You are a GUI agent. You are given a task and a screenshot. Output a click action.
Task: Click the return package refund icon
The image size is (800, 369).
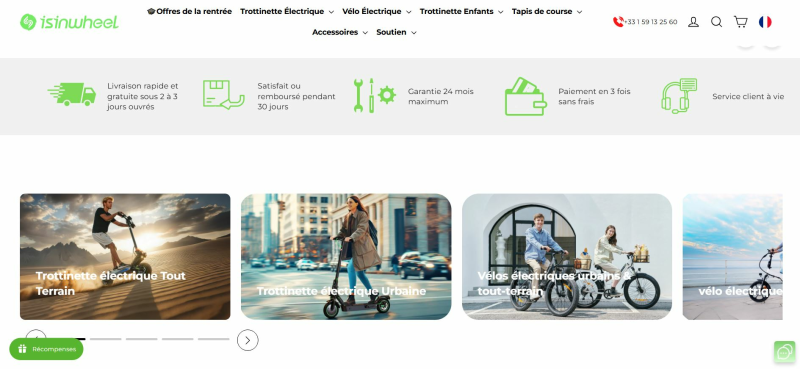click(223, 94)
